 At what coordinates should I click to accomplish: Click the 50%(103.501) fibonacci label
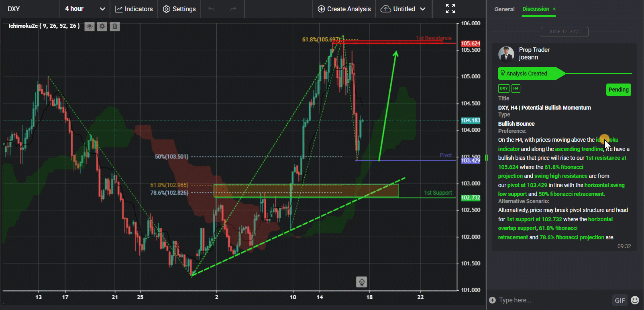tap(171, 157)
